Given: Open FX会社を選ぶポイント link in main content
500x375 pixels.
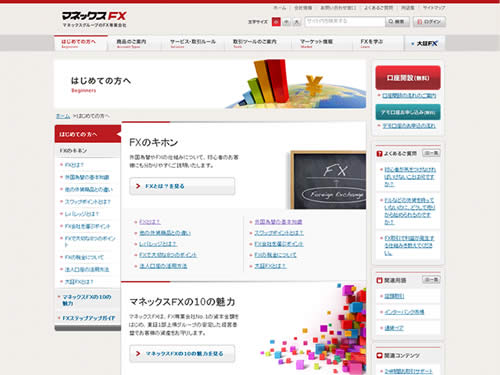Looking at the screenshot, I should pos(279,244).
